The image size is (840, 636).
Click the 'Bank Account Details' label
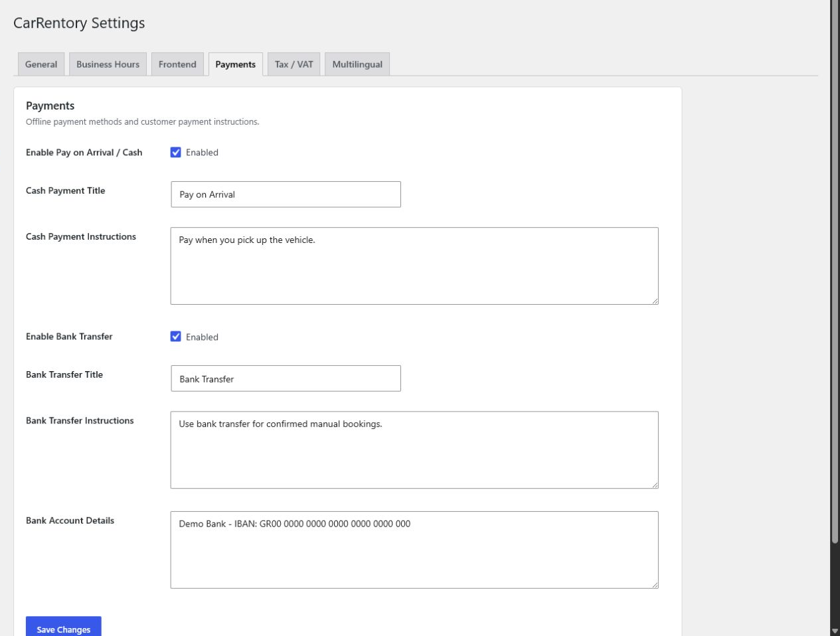[70, 520]
